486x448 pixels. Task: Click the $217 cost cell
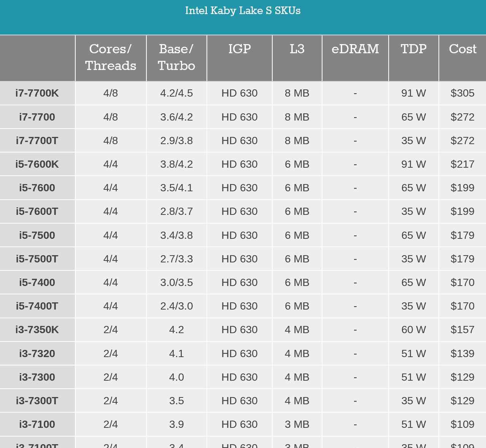coord(462,164)
